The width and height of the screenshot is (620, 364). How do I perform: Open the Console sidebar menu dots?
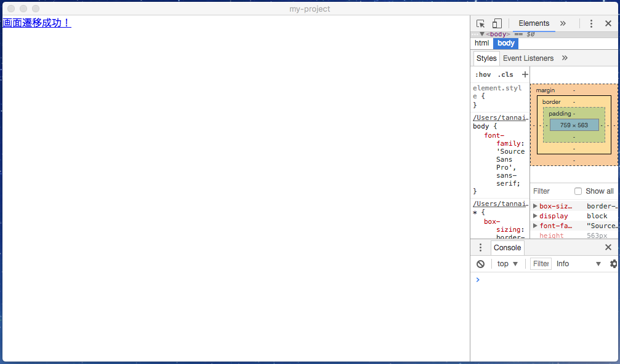tap(480, 247)
